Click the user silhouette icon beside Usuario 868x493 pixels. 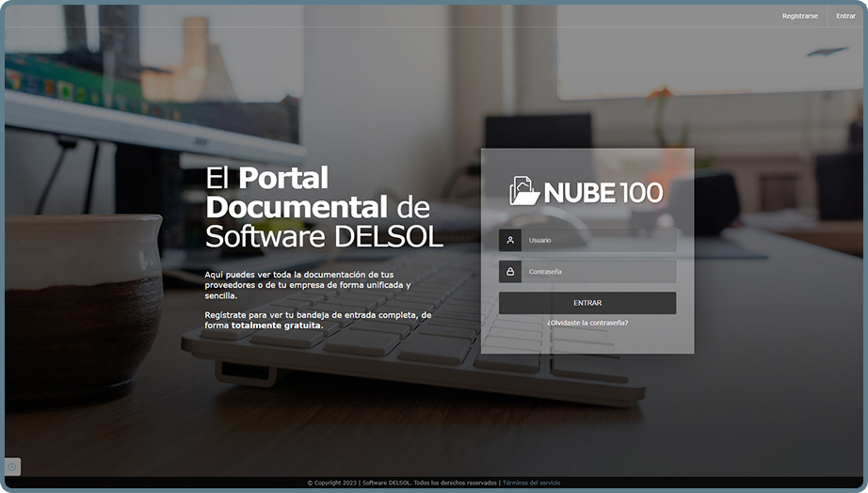pyautogui.click(x=510, y=240)
